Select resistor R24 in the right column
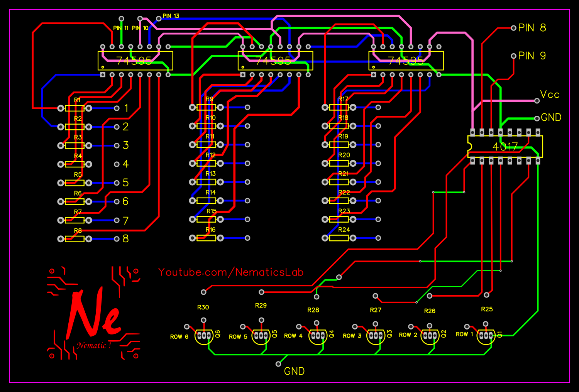Screen dimensions: 579x392 [340, 238]
